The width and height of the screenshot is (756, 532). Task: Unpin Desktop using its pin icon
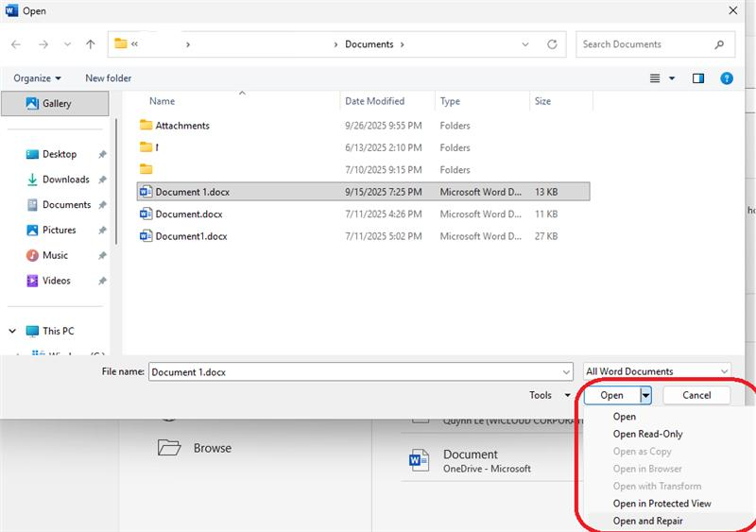pyautogui.click(x=102, y=154)
